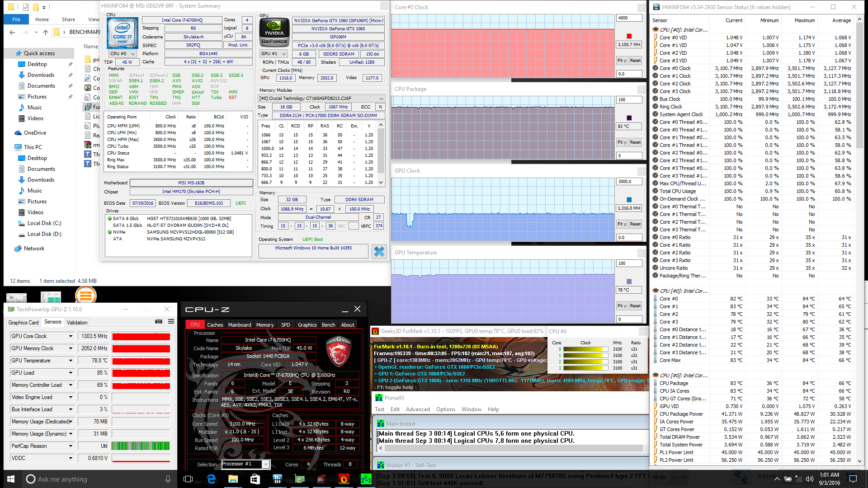This screenshot has height=488, width=868.
Task: Go back in the File Explorer window
Action: pos(12,32)
